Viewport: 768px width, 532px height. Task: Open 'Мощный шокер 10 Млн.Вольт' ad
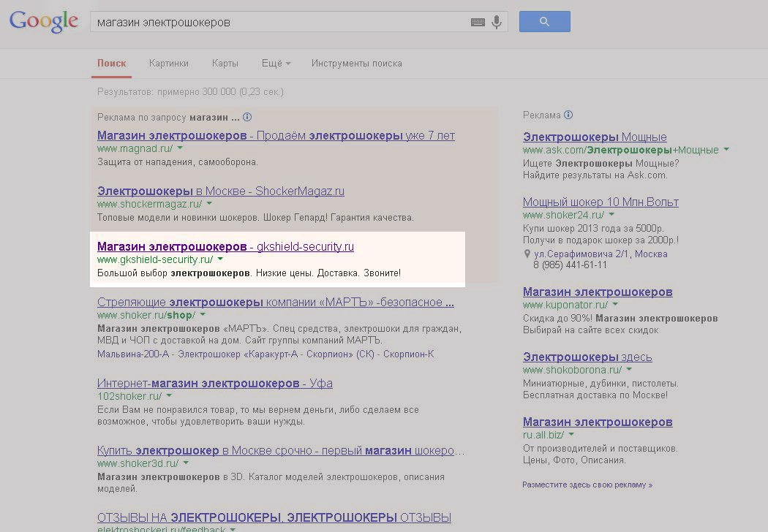(601, 202)
